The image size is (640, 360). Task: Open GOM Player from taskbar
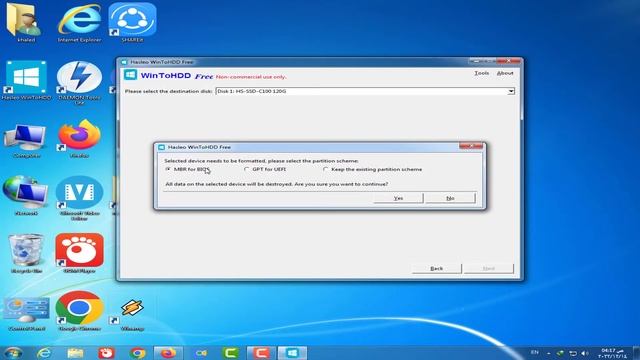pyautogui.click(x=106, y=353)
